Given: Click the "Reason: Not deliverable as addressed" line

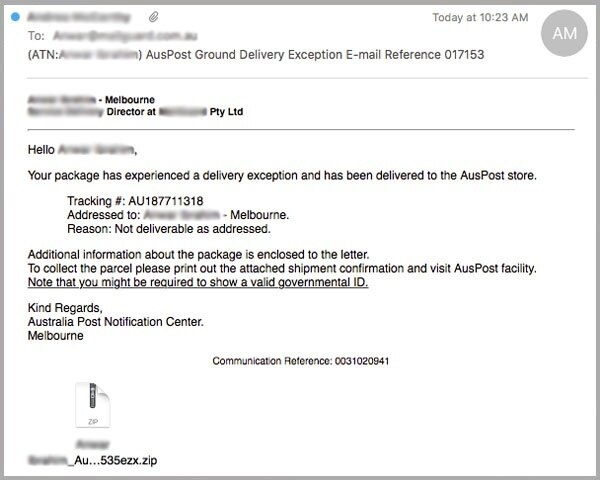Looking at the screenshot, I should tap(163, 229).
